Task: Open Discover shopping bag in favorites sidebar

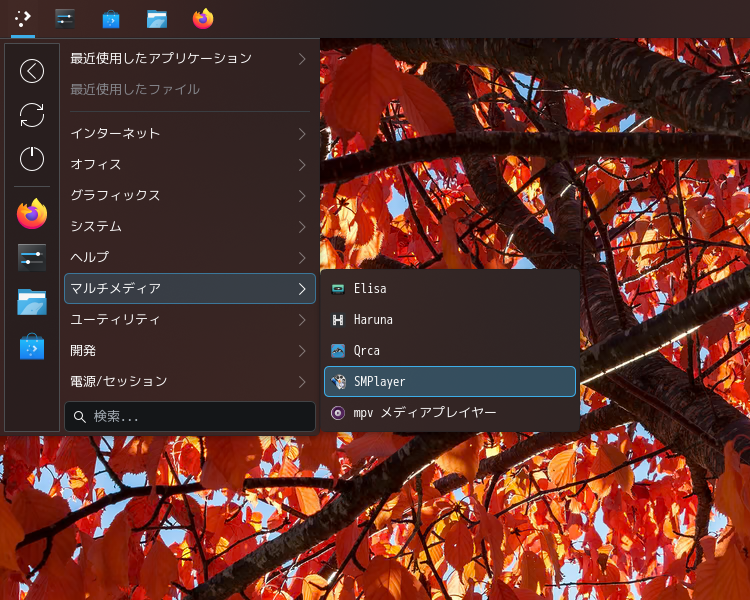Action: tap(32, 346)
